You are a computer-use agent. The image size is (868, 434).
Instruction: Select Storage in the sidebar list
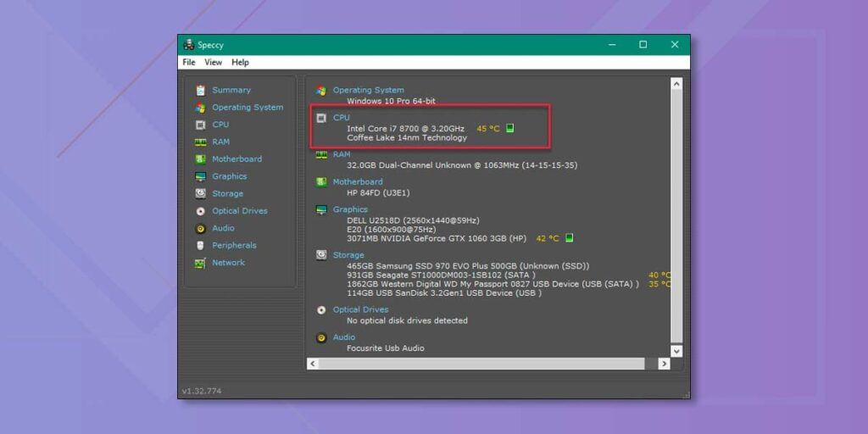[x=227, y=194]
